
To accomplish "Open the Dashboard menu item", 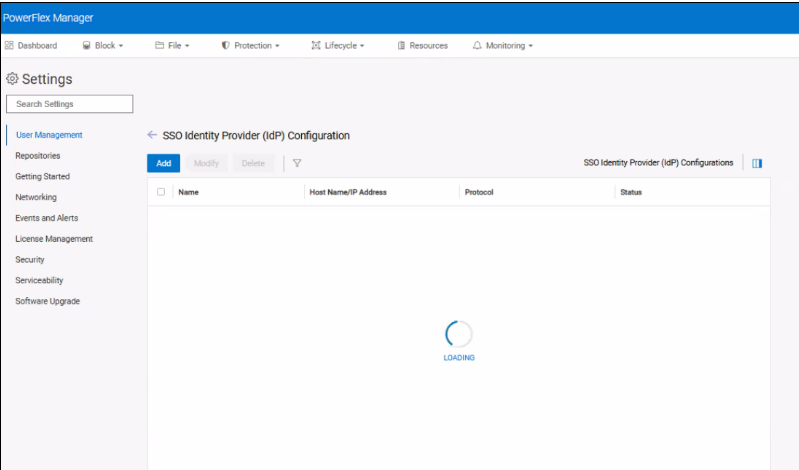I will pos(31,45).
